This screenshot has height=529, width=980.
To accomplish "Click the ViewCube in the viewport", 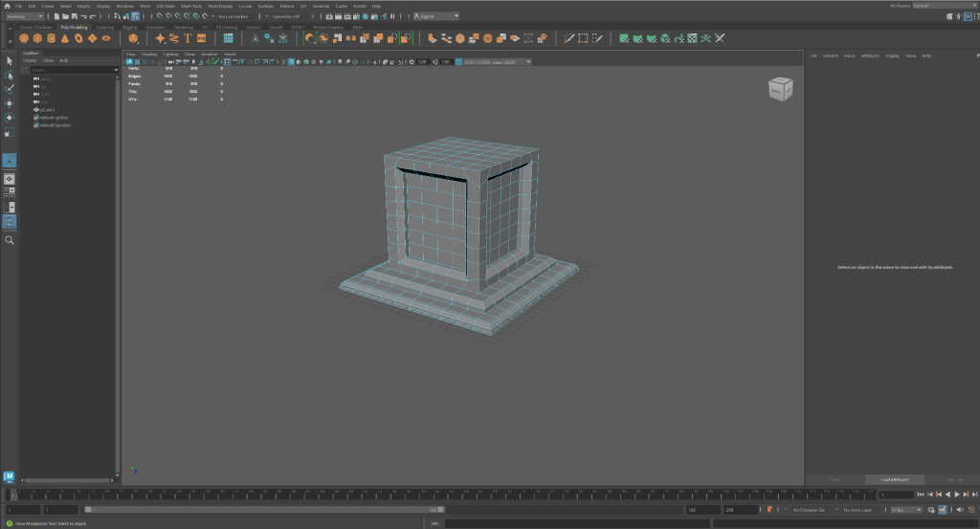I will pos(781,89).
